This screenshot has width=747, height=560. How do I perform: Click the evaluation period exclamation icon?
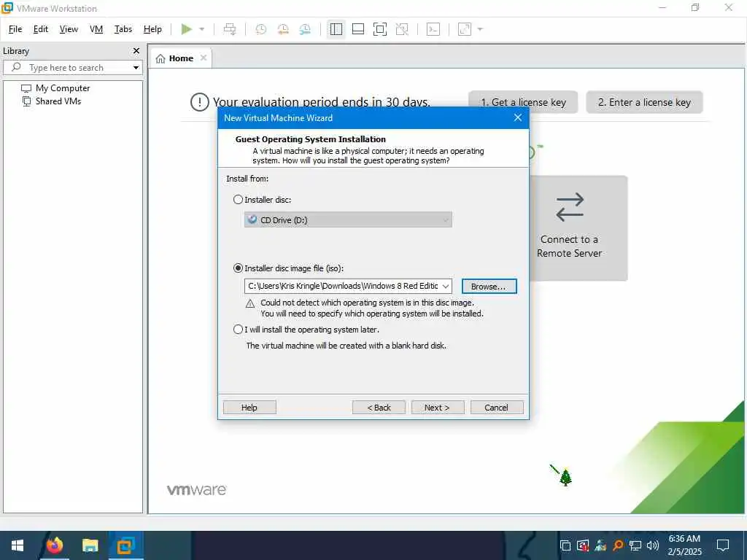point(200,102)
